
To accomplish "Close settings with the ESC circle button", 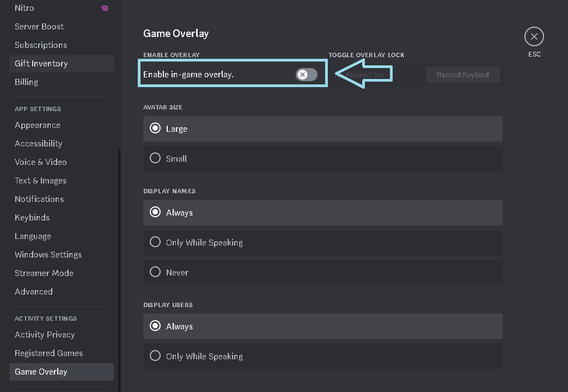I will [x=534, y=36].
